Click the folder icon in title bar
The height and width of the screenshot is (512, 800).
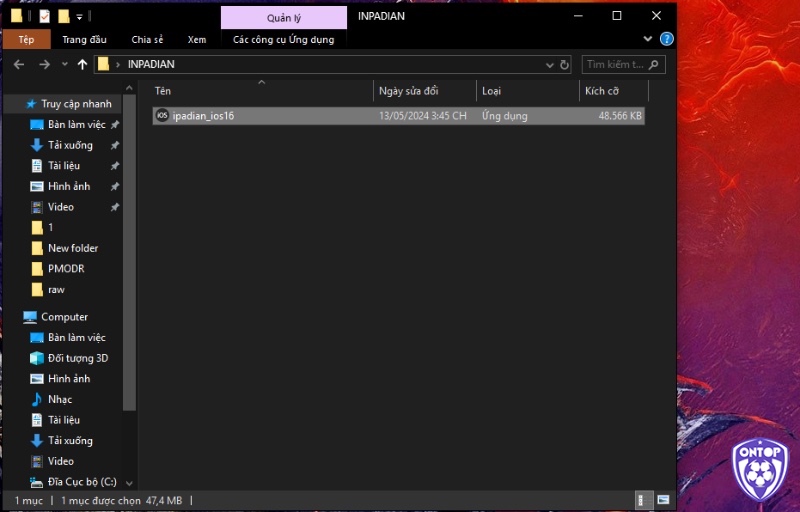coord(17,16)
